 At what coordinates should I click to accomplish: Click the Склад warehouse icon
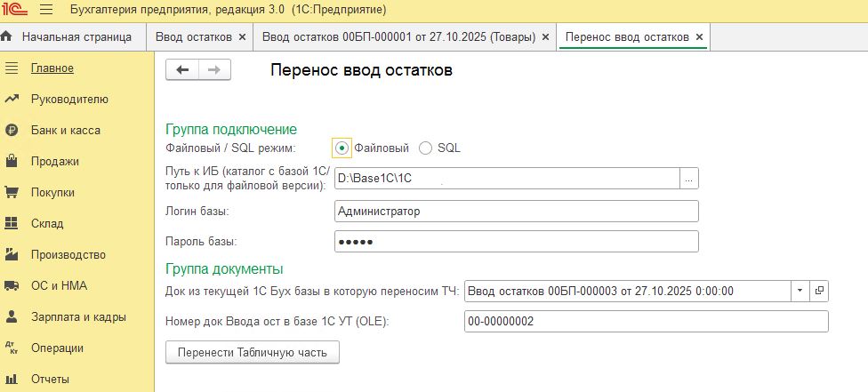12,223
